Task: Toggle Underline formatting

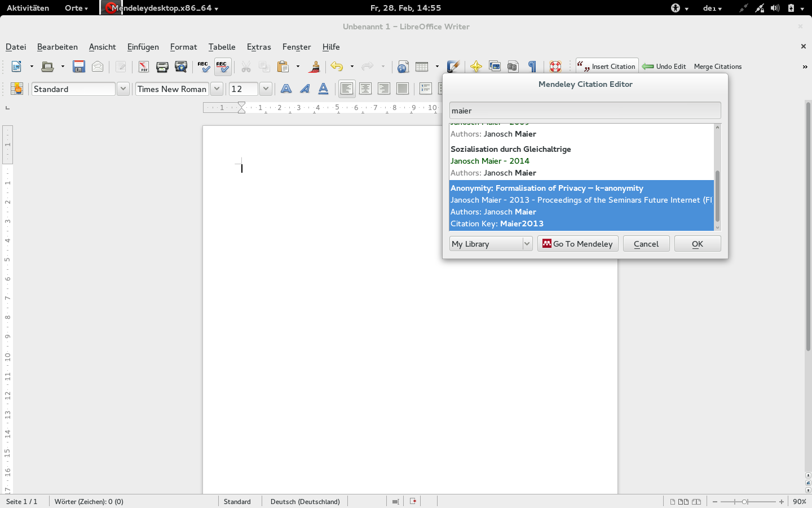Action: (324, 89)
